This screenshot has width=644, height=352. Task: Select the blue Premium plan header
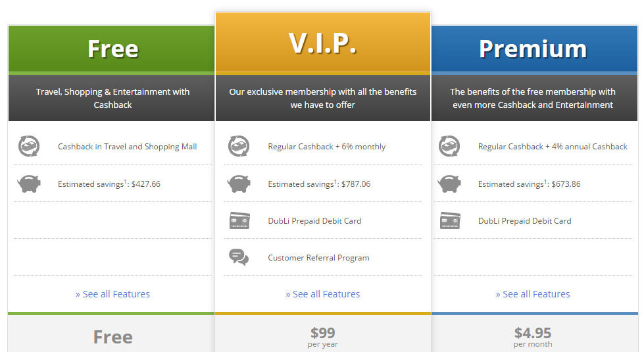pyautogui.click(x=534, y=49)
